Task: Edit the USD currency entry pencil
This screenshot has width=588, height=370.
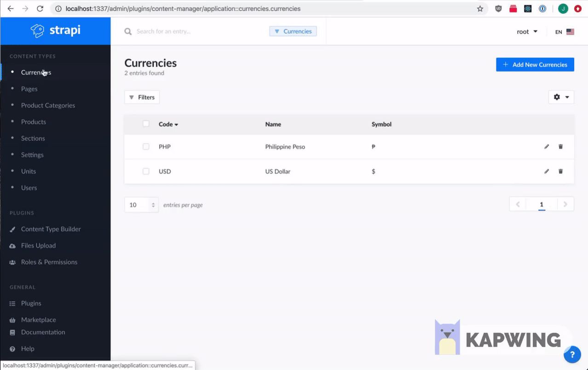Action: [546, 171]
